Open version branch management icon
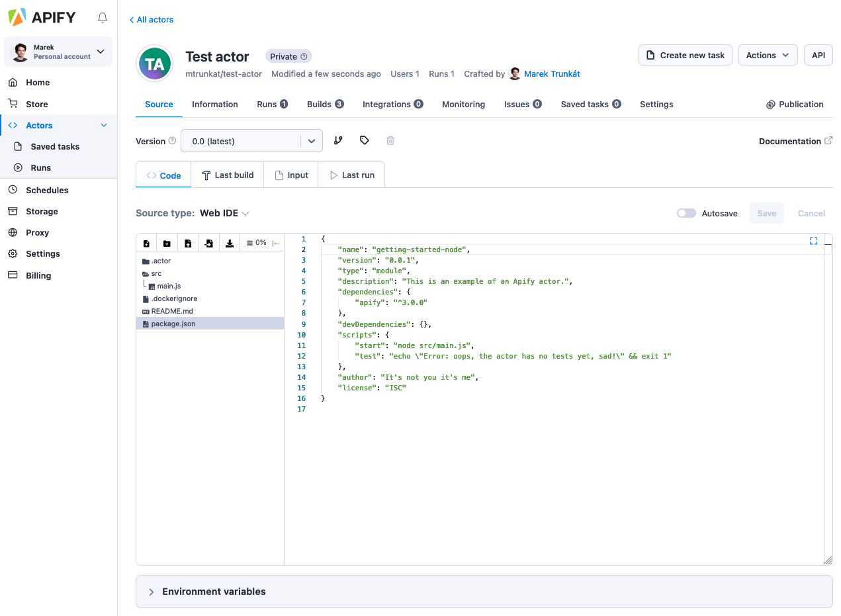The height and width of the screenshot is (616, 841). pos(338,140)
